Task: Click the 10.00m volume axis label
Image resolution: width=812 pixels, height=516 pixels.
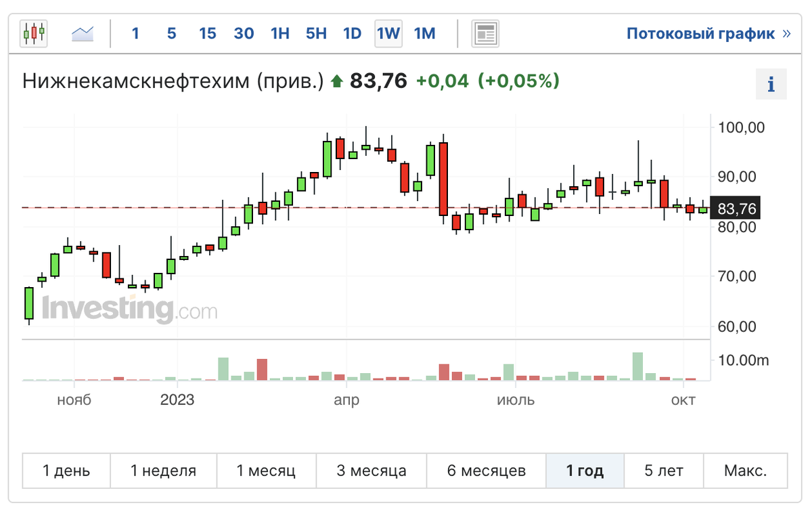Action: tap(744, 360)
